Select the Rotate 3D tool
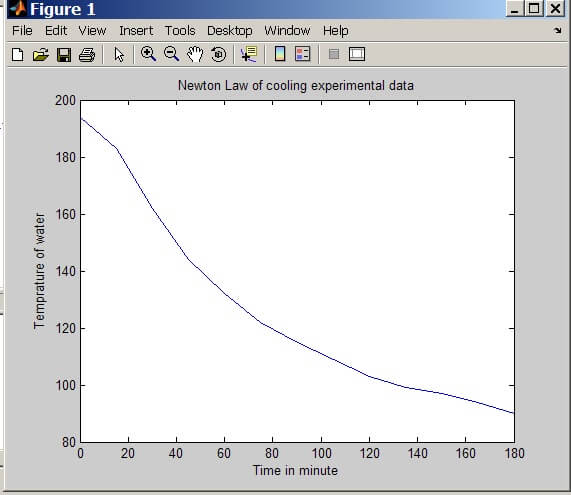The width and height of the screenshot is (571, 495). [218, 55]
